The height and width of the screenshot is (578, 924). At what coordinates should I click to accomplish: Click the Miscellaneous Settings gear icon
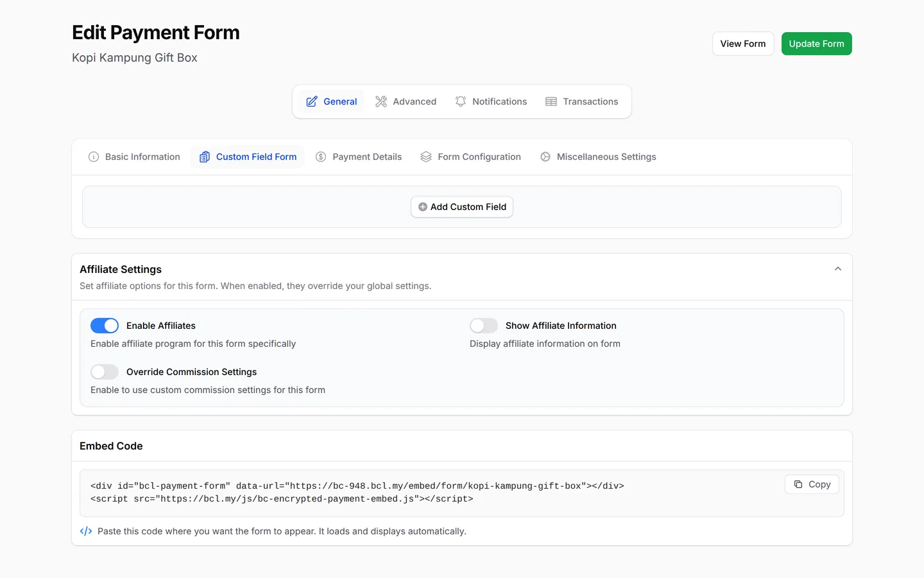(x=545, y=157)
